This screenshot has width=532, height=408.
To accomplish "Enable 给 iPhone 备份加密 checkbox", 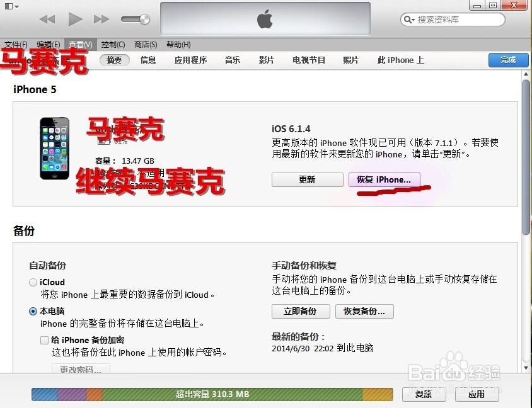I will (45, 340).
